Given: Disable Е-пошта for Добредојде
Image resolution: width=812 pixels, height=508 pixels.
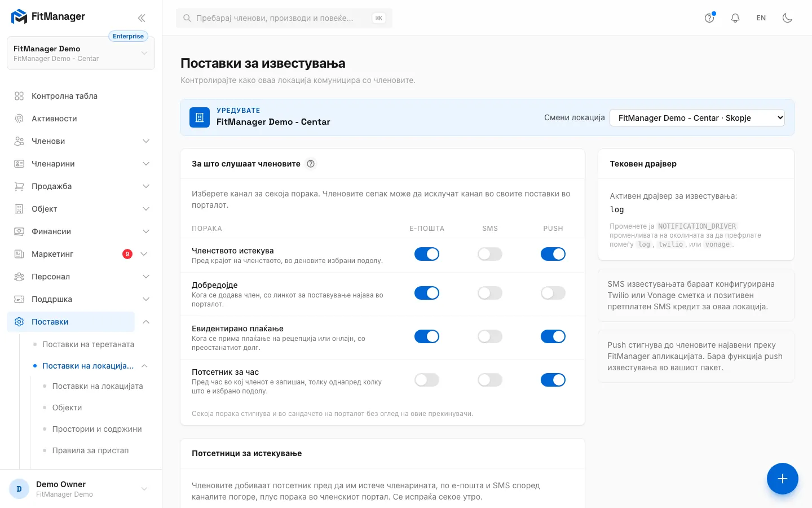Looking at the screenshot, I should (427, 293).
